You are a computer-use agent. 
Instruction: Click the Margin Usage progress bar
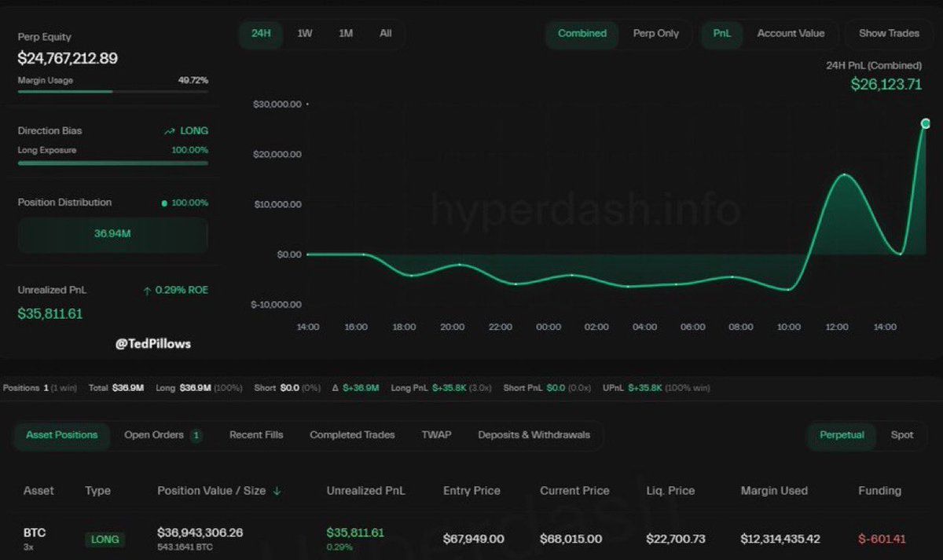click(x=113, y=92)
